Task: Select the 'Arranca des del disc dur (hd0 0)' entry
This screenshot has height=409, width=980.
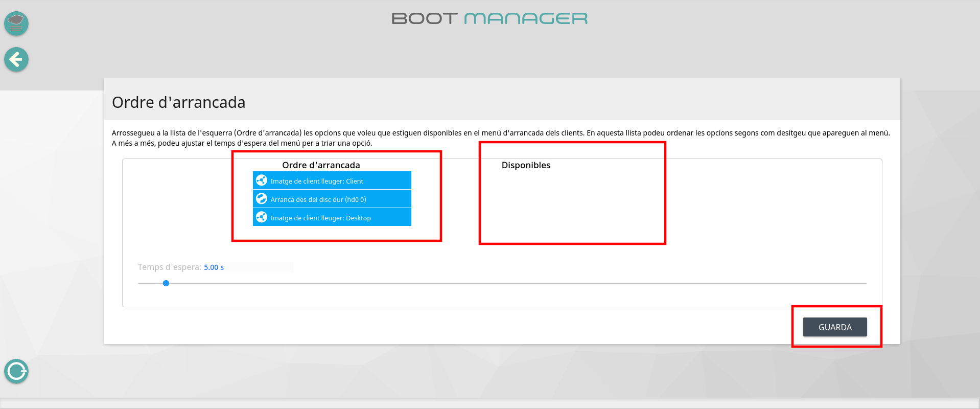Action: point(318,199)
